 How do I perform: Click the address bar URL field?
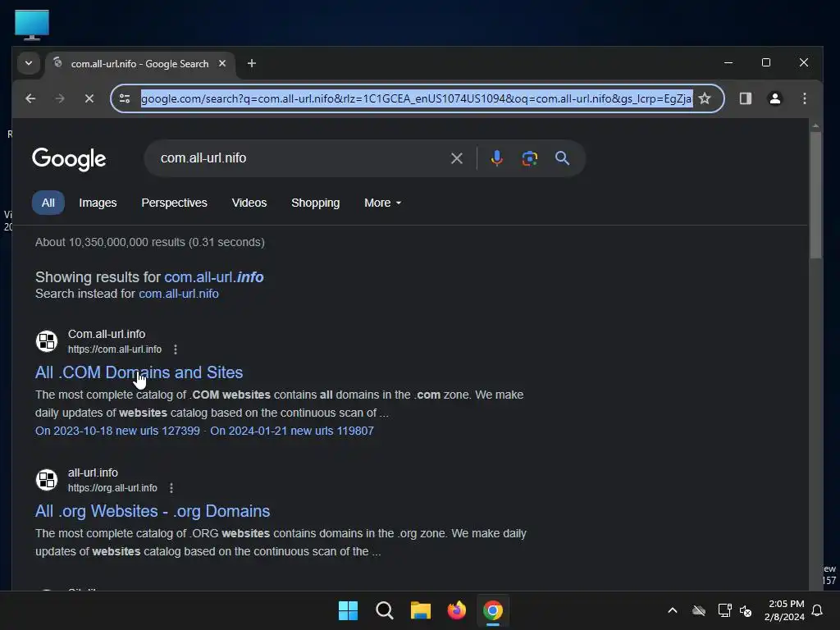(x=416, y=98)
